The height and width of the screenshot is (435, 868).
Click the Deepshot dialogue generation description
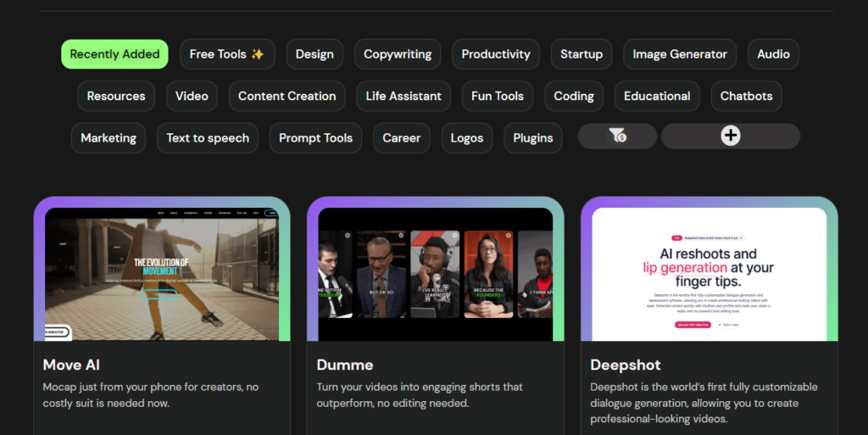(704, 403)
